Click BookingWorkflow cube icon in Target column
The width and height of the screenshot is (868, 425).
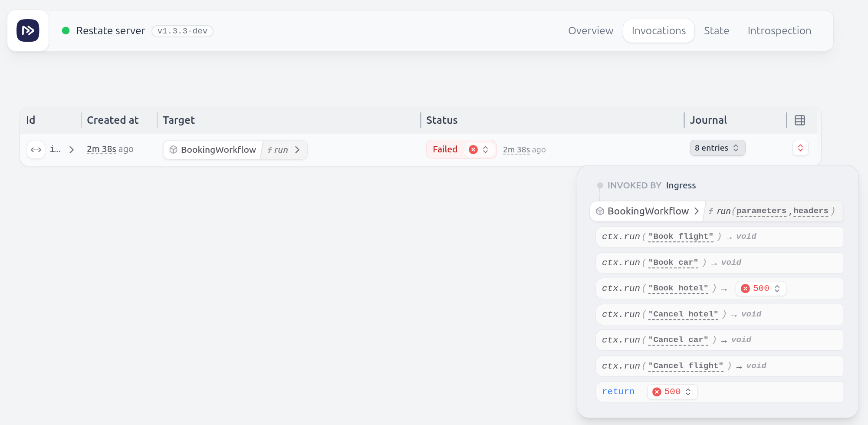coord(173,150)
